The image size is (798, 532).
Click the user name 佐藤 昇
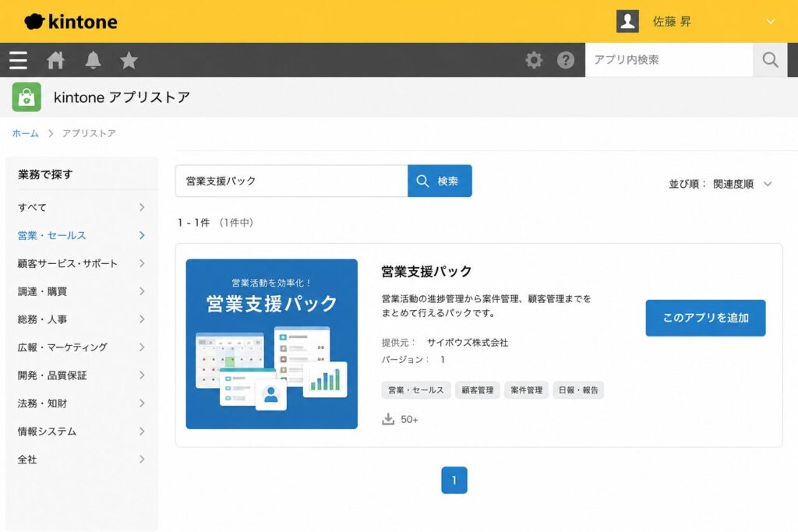(x=672, y=21)
